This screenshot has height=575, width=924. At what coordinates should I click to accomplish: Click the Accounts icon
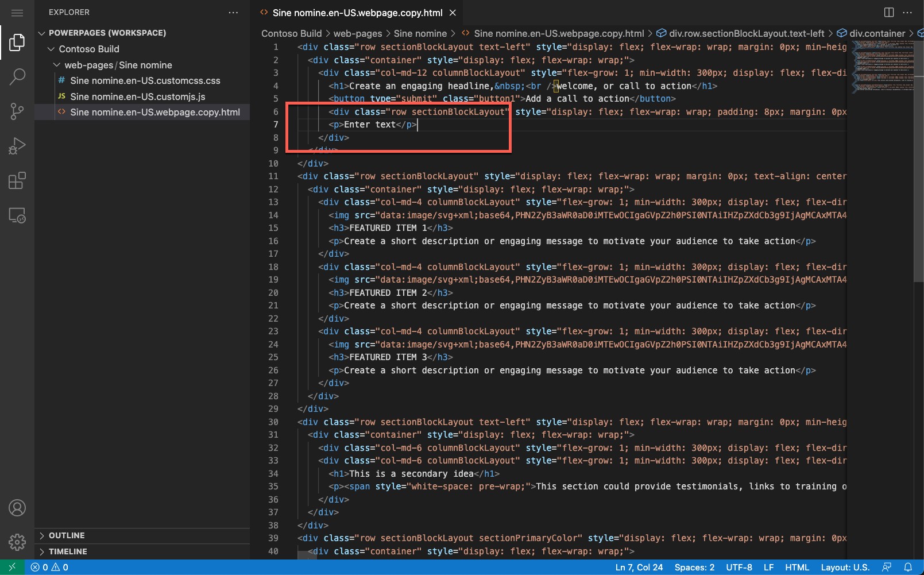17,508
